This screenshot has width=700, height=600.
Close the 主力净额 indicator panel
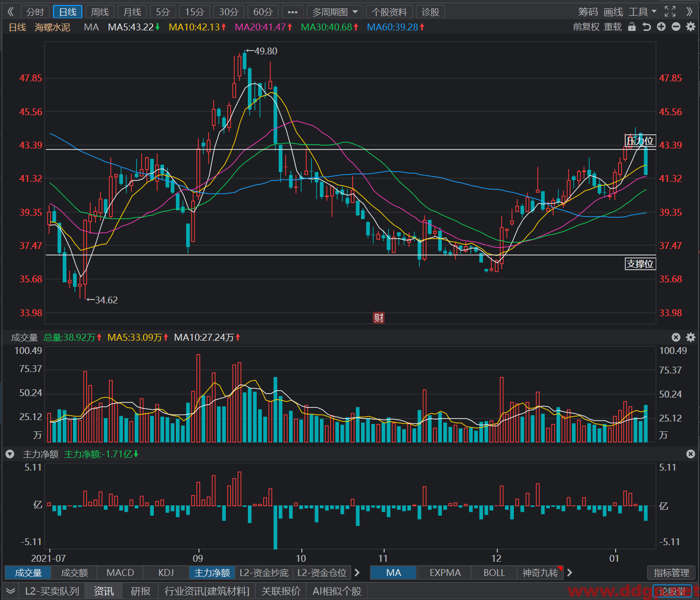[691, 454]
